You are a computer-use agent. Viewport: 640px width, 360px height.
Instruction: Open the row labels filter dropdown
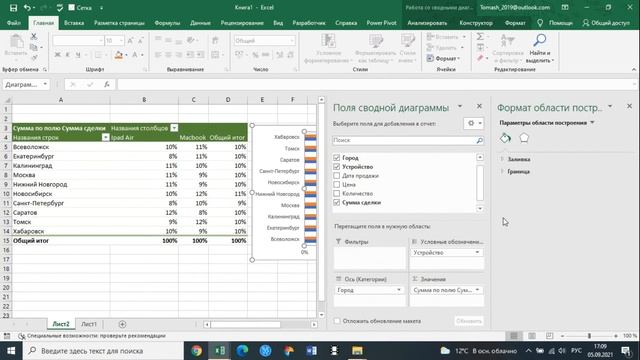tap(105, 138)
